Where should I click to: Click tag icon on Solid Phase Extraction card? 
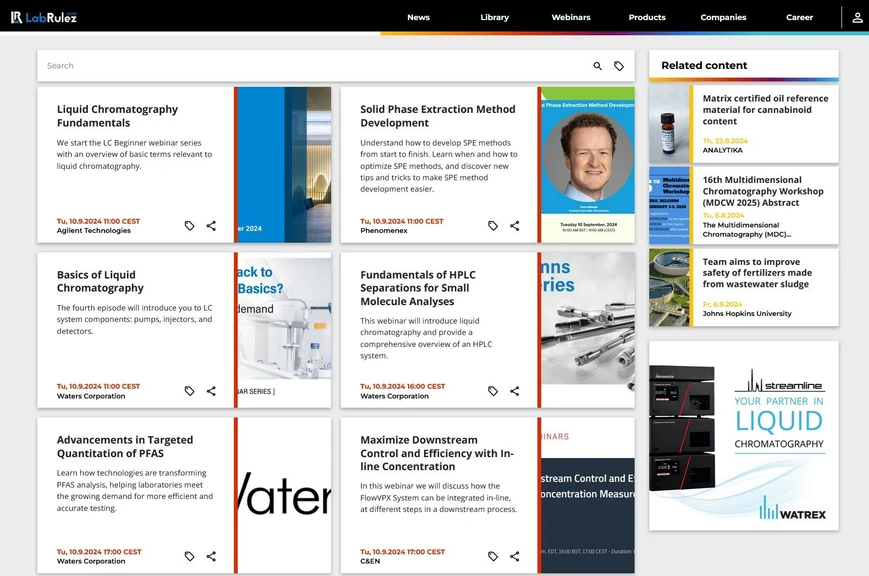(x=493, y=226)
